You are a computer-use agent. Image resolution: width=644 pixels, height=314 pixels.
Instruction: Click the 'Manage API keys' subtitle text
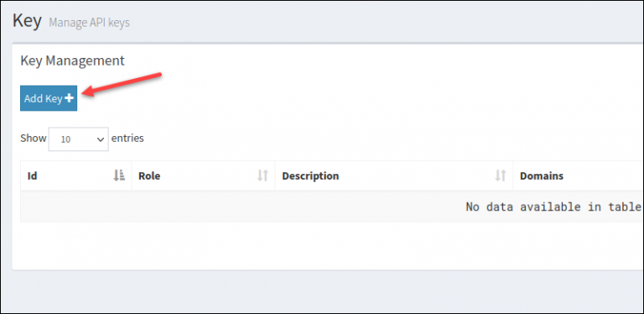tap(90, 23)
